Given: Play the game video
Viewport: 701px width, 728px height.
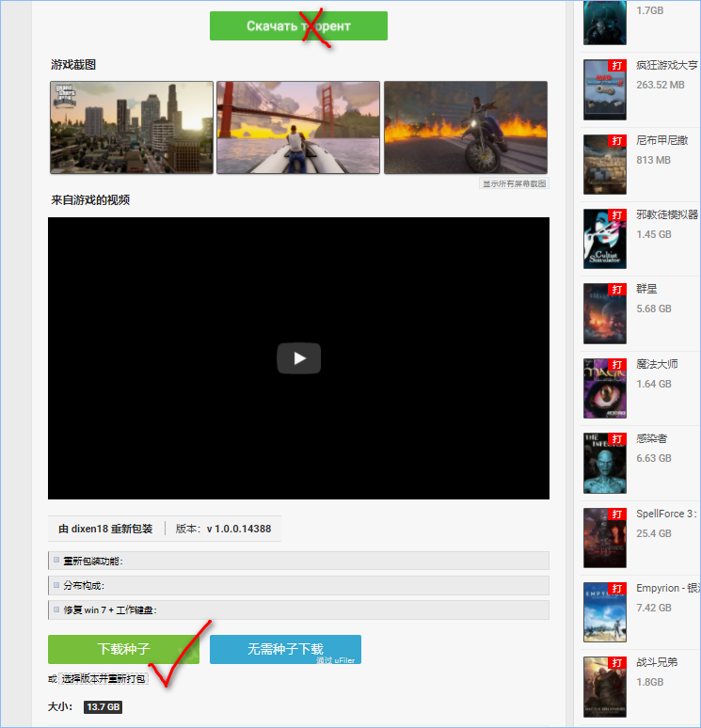Looking at the screenshot, I should point(298,358).
